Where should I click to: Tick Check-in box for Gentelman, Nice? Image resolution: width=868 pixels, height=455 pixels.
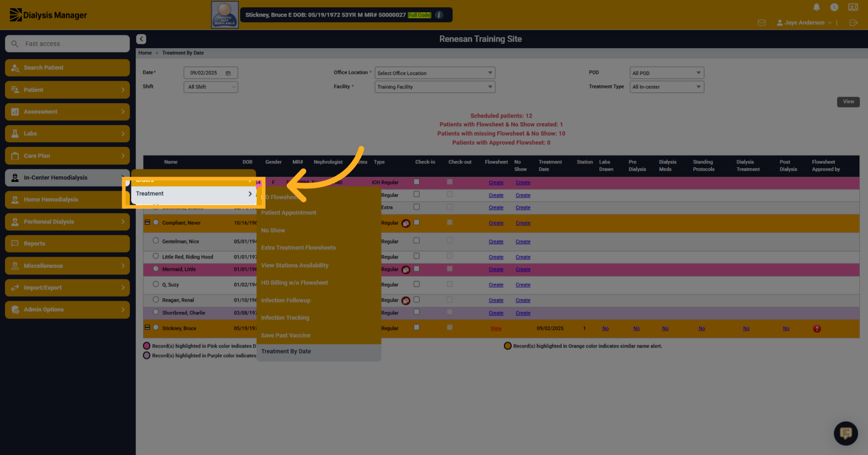pos(417,241)
